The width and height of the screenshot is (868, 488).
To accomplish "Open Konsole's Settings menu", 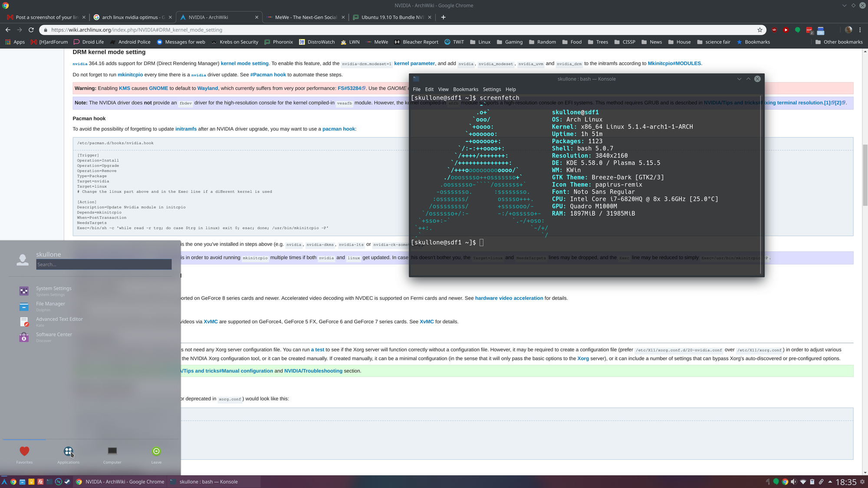I will [492, 89].
